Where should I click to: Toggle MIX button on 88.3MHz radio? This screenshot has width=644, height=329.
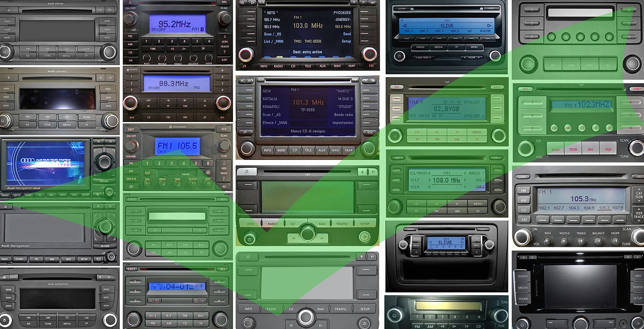[x=132, y=117]
